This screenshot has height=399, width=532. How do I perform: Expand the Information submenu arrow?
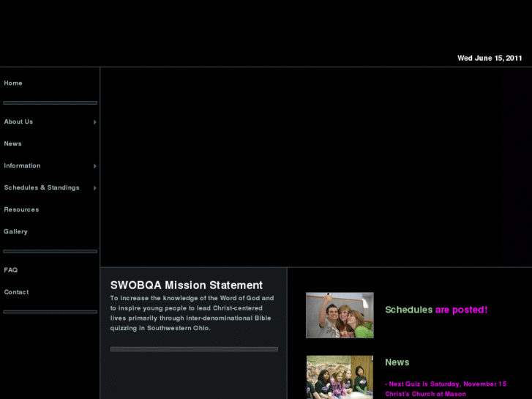[x=95, y=166]
